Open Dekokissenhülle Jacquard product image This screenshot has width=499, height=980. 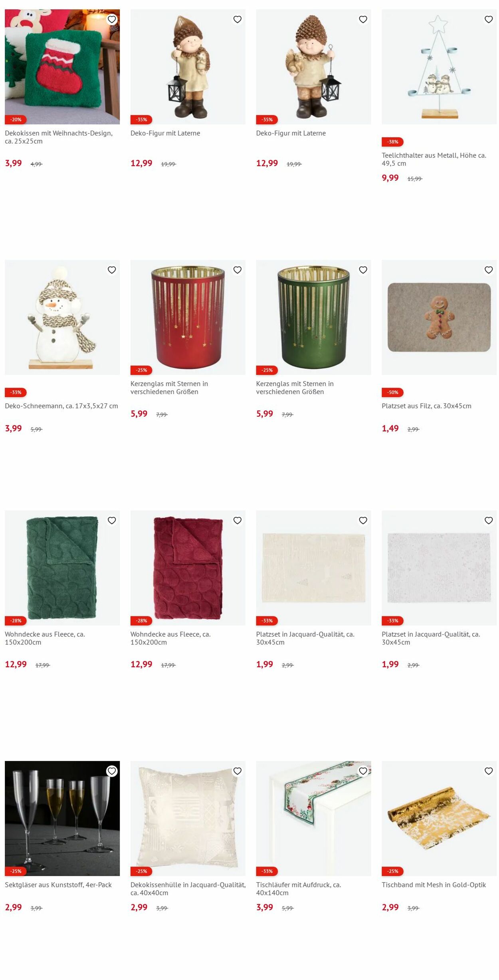point(188,818)
